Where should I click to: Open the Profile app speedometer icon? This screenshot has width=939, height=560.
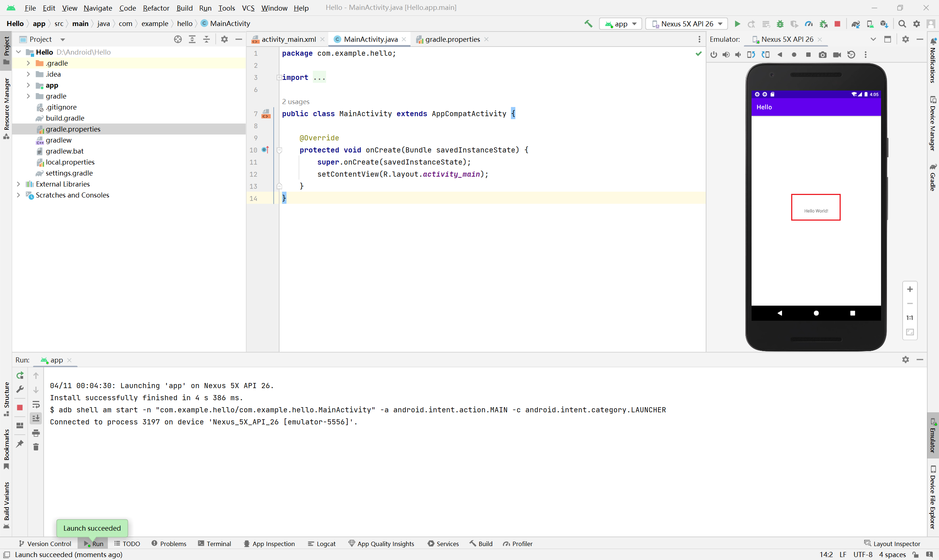coord(809,24)
